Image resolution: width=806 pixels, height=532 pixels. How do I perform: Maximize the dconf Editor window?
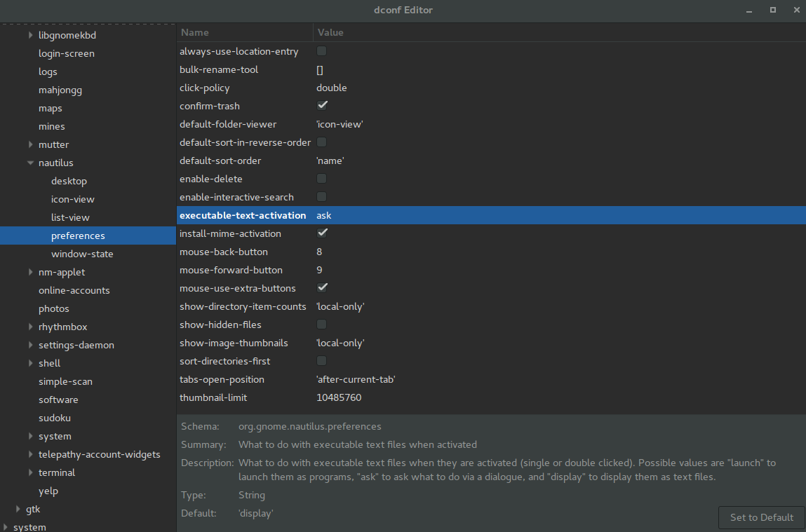[x=772, y=11]
